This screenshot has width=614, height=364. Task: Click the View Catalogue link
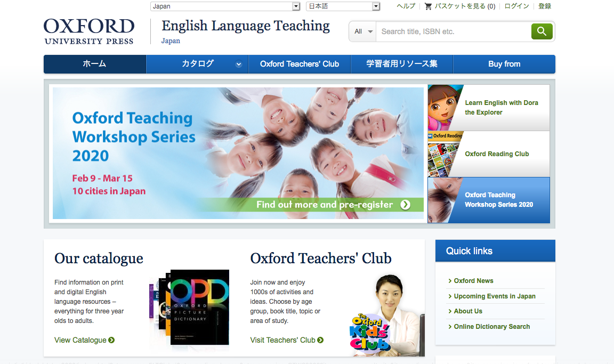click(80, 340)
